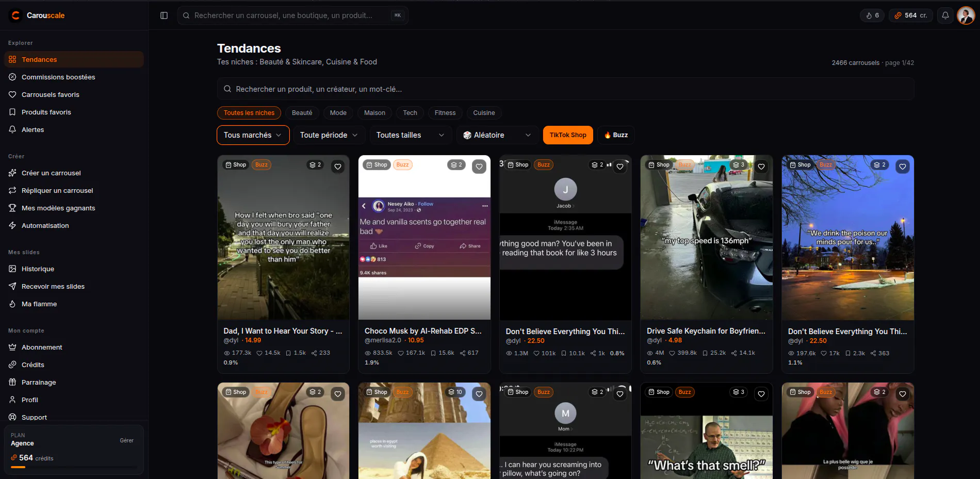The height and width of the screenshot is (479, 980).
Task: Favorite the orchid heels carousel heart
Action: click(338, 394)
